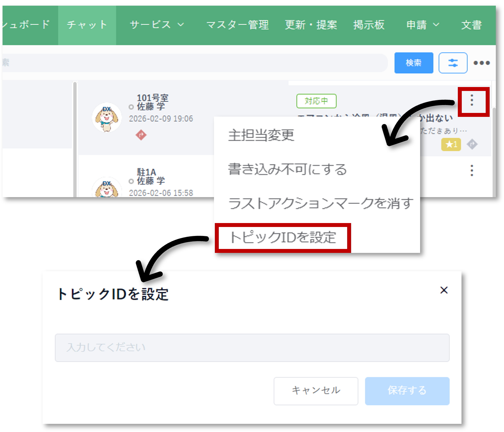Image resolution: width=504 pixels, height=432 pixels.
Task: Open the 掲示板 menu item
Action: [369, 25]
